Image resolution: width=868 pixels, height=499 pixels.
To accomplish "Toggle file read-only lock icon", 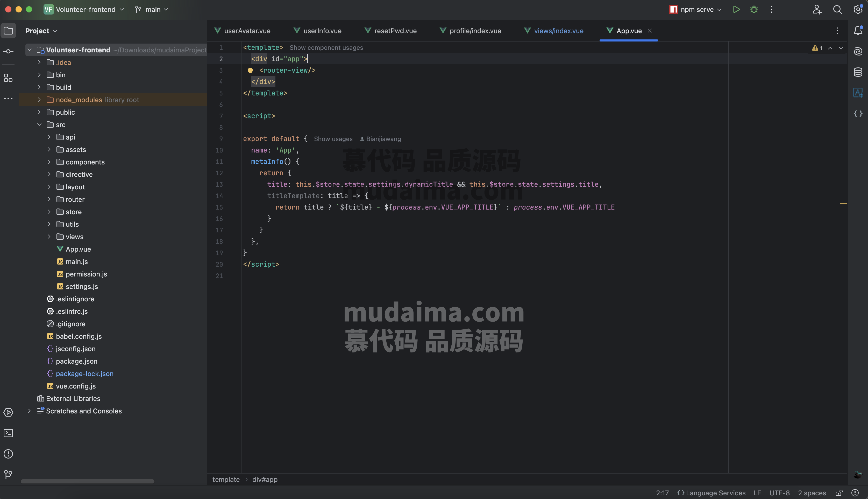I will click(839, 493).
